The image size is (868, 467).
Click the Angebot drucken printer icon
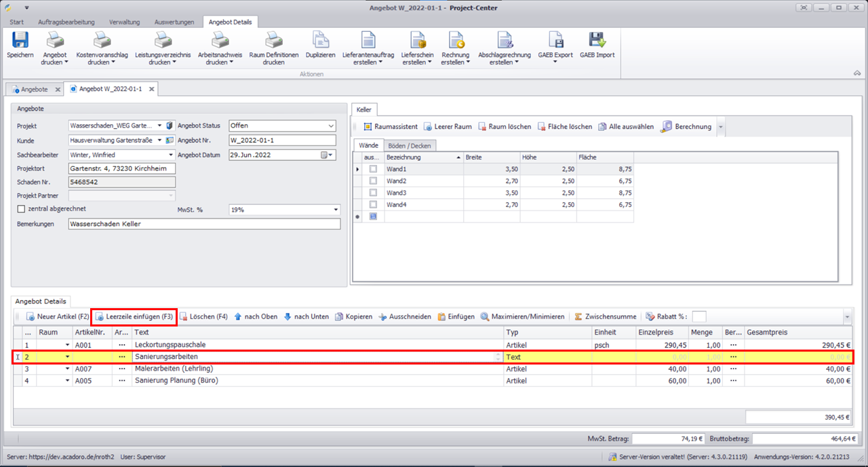[55, 40]
